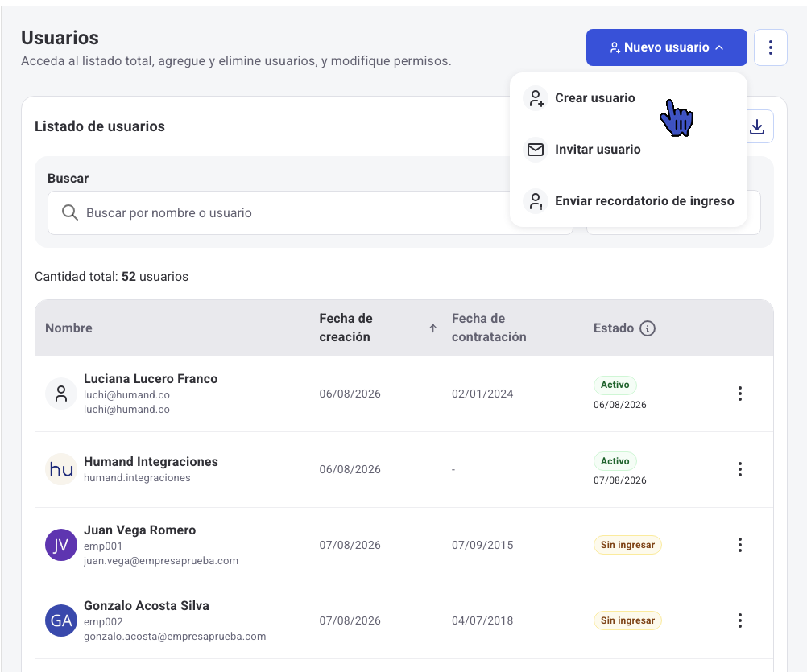The height and width of the screenshot is (672, 807).
Task: Click the Nombre column header
Action: pos(69,328)
